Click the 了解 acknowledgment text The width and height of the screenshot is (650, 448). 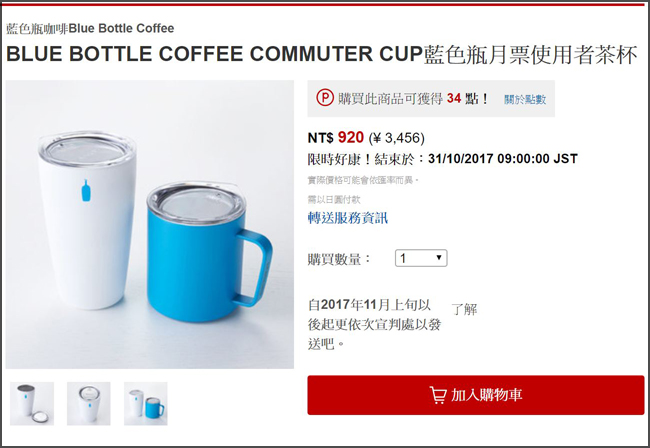coord(464,309)
